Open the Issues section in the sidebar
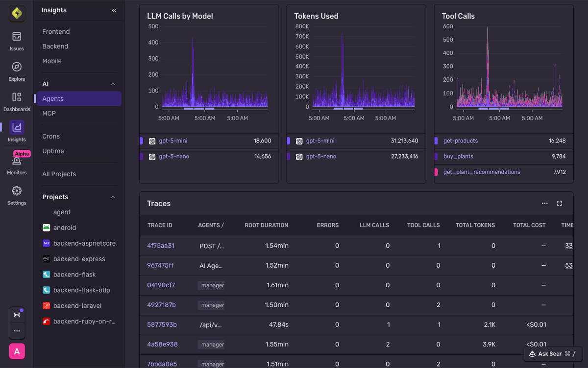The image size is (588, 368). pyautogui.click(x=17, y=41)
